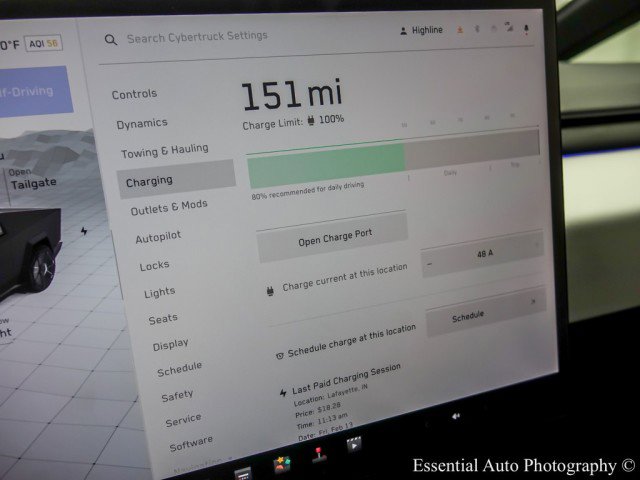Tap the Trip marker on charge limit slider
640x480 pixels.
point(515,164)
